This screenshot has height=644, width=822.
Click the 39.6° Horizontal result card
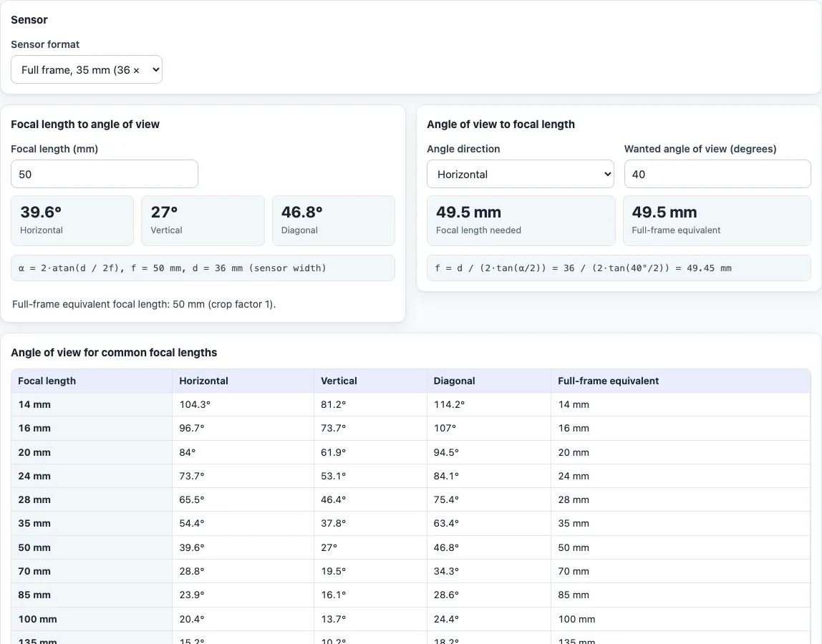click(72, 220)
